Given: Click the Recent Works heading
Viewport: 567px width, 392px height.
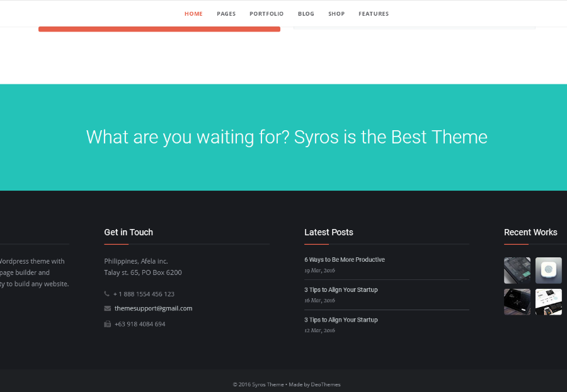Looking at the screenshot, I should (x=530, y=232).
